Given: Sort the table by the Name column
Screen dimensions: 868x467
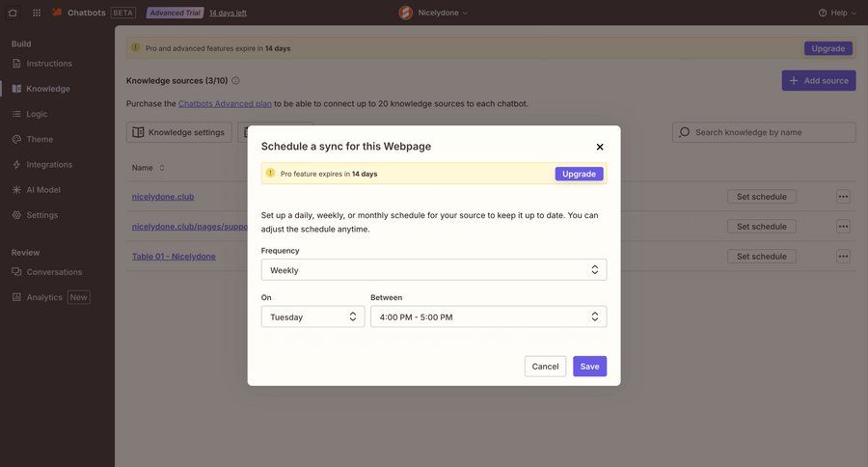Looking at the screenshot, I should pyautogui.click(x=148, y=168).
